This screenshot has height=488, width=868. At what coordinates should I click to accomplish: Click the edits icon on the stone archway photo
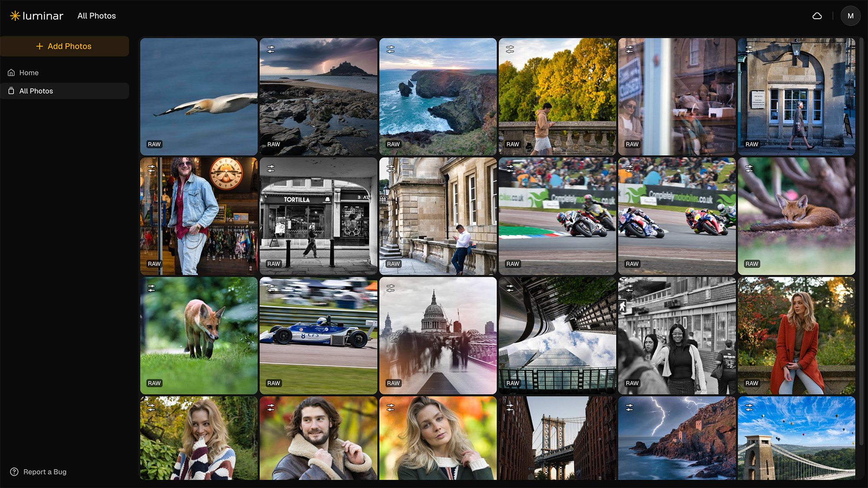[x=749, y=49]
